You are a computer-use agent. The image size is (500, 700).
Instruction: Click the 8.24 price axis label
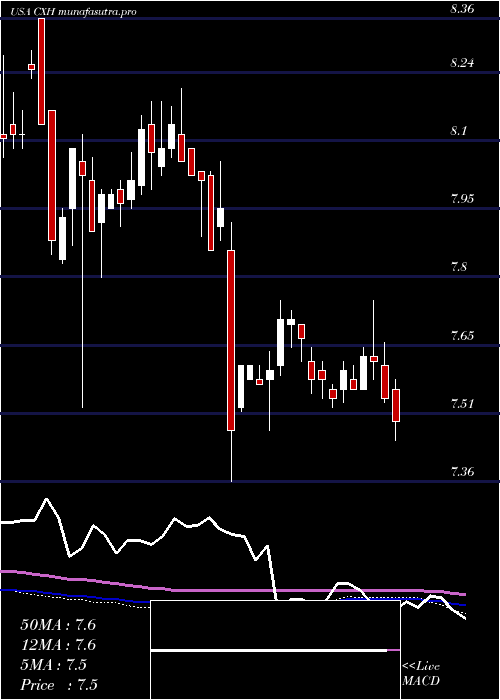coord(462,63)
